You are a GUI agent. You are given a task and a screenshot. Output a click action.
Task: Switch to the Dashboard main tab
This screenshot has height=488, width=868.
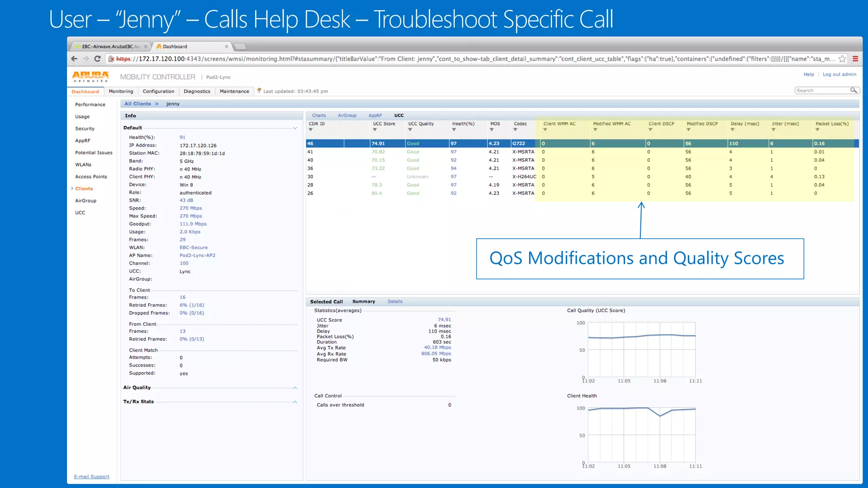[85, 91]
